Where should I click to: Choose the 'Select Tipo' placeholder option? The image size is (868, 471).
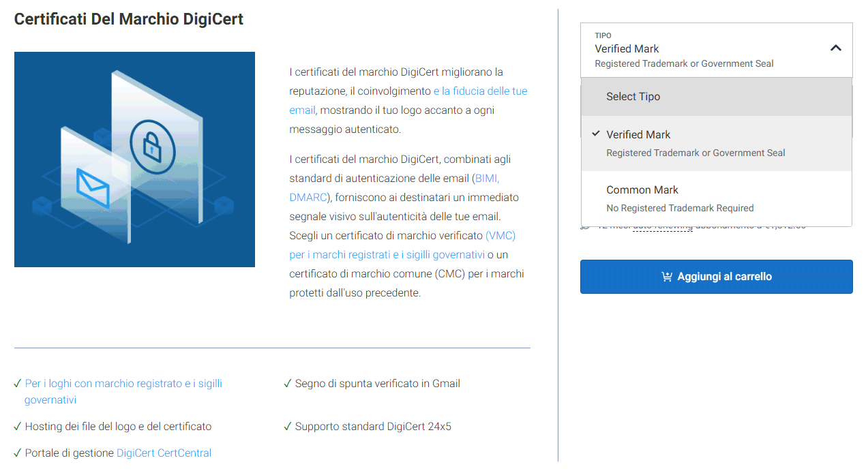[x=716, y=97]
